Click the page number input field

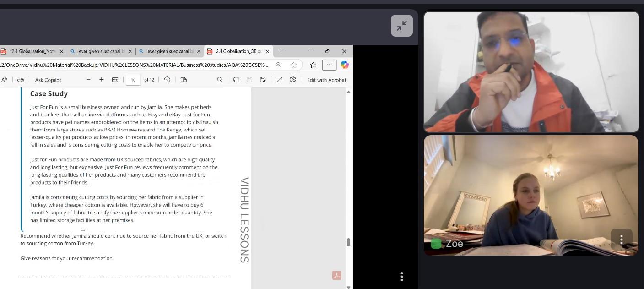click(133, 80)
